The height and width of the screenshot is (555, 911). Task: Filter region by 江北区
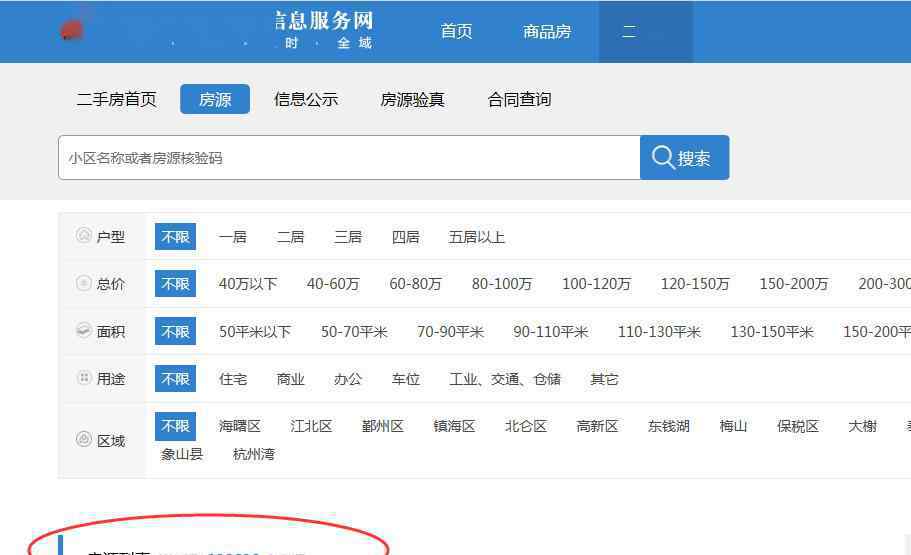pyautogui.click(x=311, y=426)
